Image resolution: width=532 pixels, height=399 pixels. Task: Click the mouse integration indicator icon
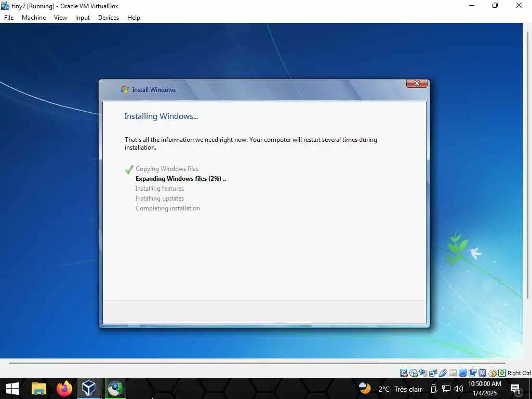[x=493, y=373]
